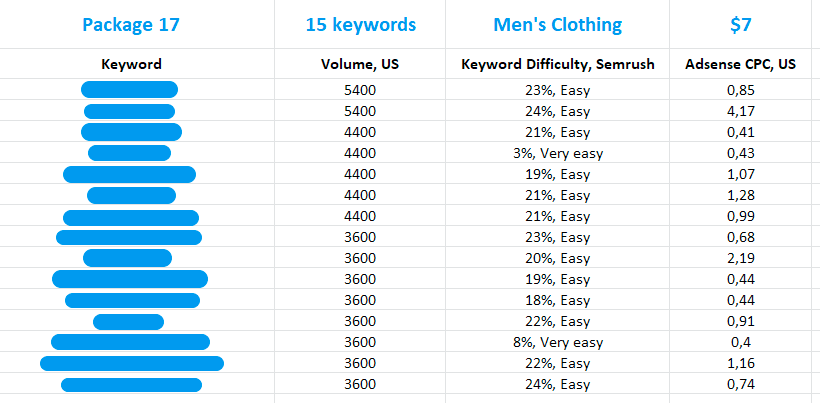Select the CPC value 0,74 in last row

tap(741, 384)
